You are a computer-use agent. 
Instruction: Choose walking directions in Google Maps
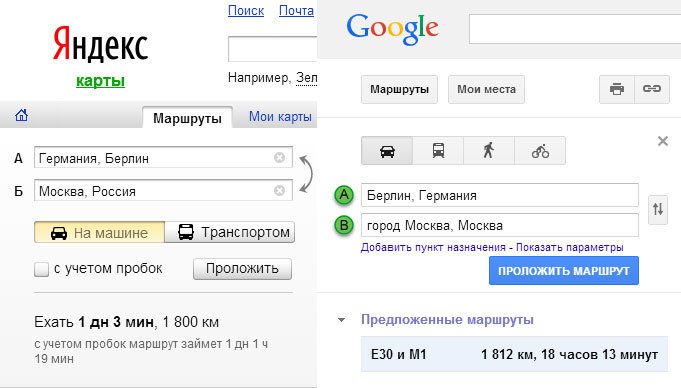pos(489,151)
